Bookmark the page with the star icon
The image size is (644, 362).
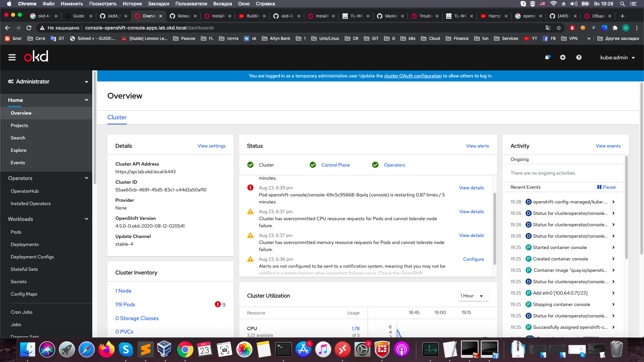559,28
